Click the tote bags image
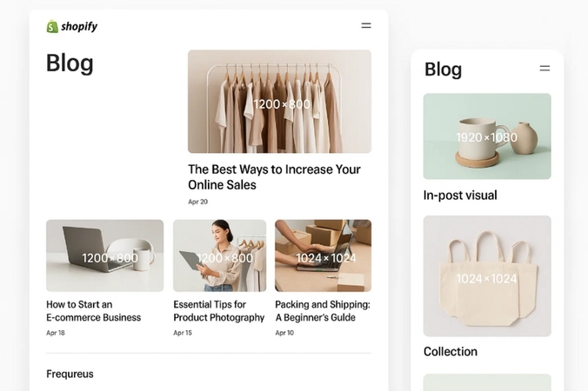Image resolution: width=588 pixels, height=391 pixels. pyautogui.click(x=487, y=276)
